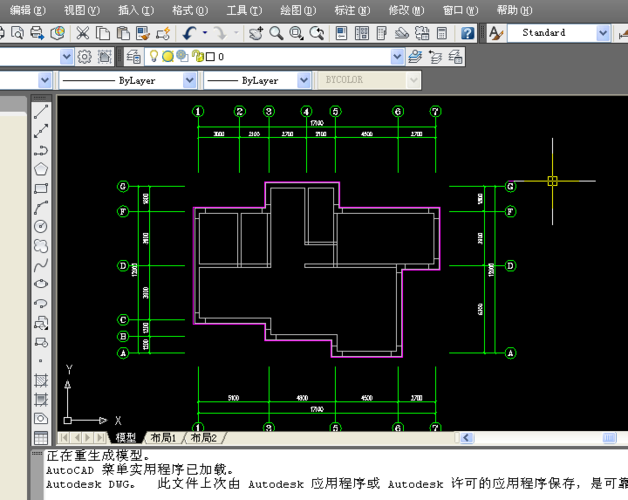Select the Region tool
Screen dimensions: 628x500
point(41,418)
